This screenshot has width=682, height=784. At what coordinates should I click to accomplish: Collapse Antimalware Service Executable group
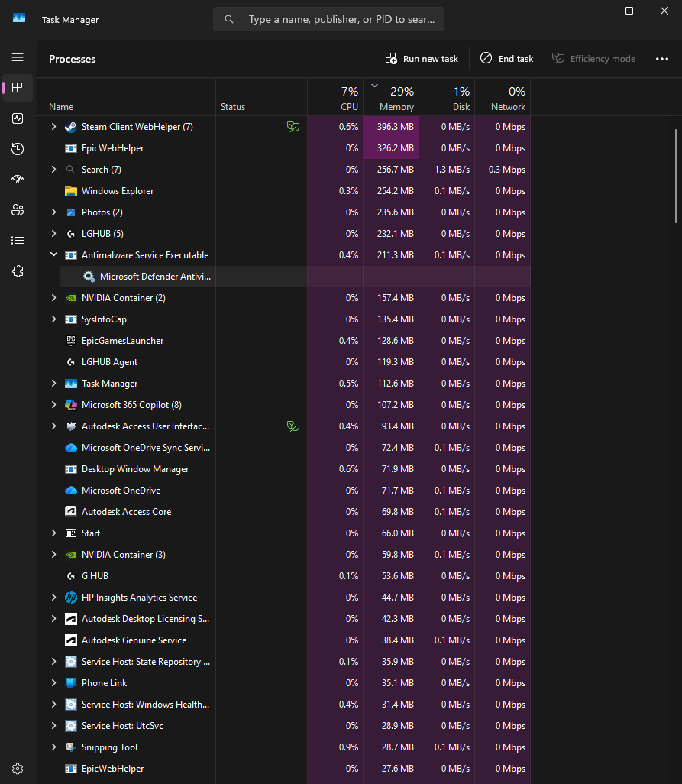(53, 254)
